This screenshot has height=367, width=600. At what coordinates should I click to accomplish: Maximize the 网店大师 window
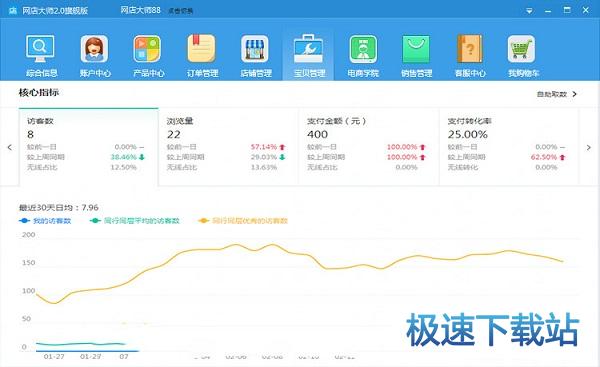click(567, 10)
